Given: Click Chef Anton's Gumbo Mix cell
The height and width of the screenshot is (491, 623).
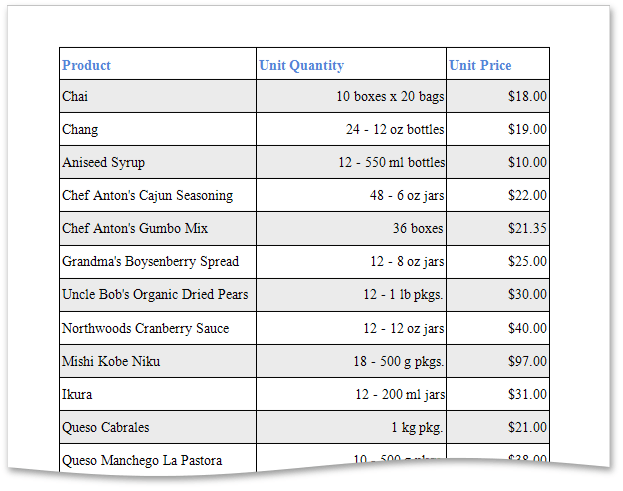Looking at the screenshot, I should pos(135,229).
